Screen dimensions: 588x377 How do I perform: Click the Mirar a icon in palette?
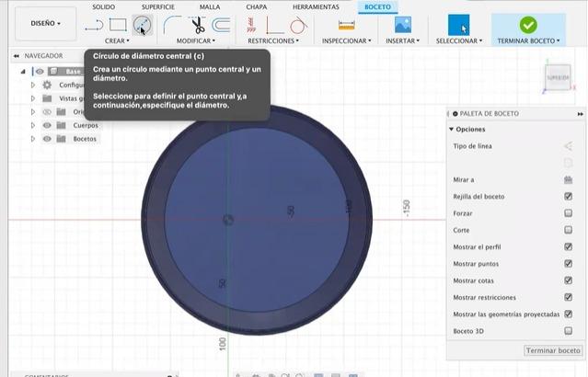coord(568,180)
